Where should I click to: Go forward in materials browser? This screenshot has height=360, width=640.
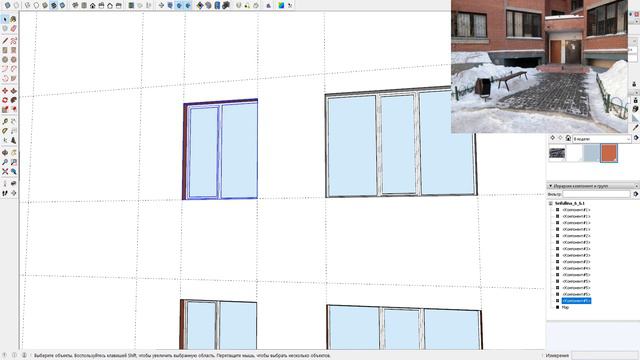click(x=560, y=138)
